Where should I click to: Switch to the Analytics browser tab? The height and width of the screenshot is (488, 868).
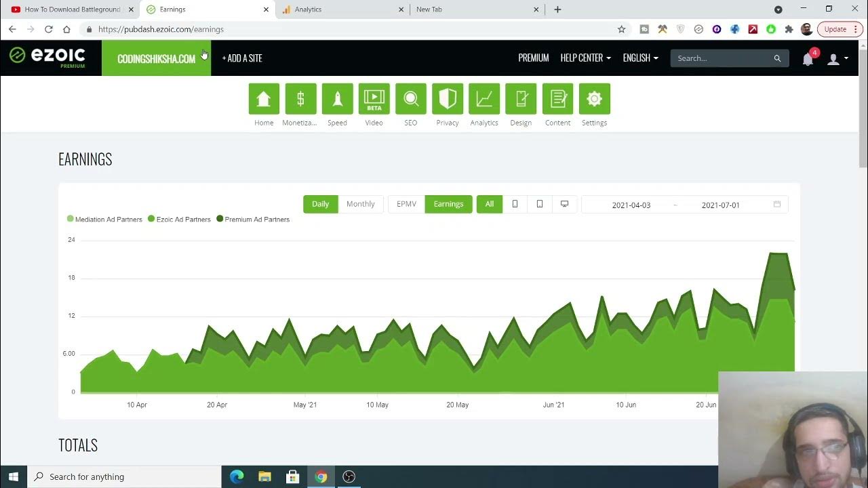point(339,9)
